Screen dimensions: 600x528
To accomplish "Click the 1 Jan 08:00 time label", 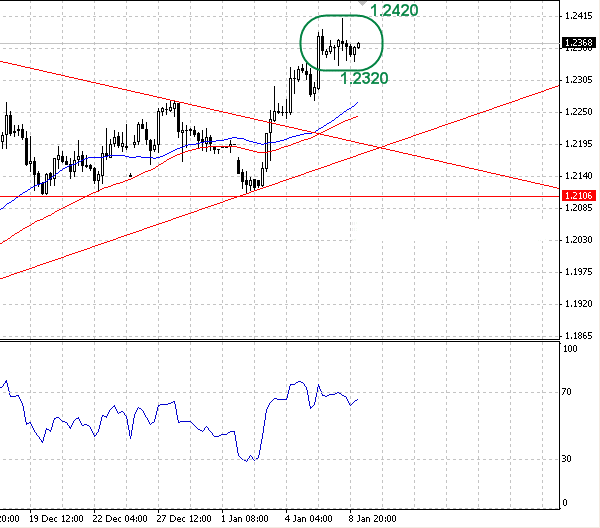I will pyautogui.click(x=245, y=519).
